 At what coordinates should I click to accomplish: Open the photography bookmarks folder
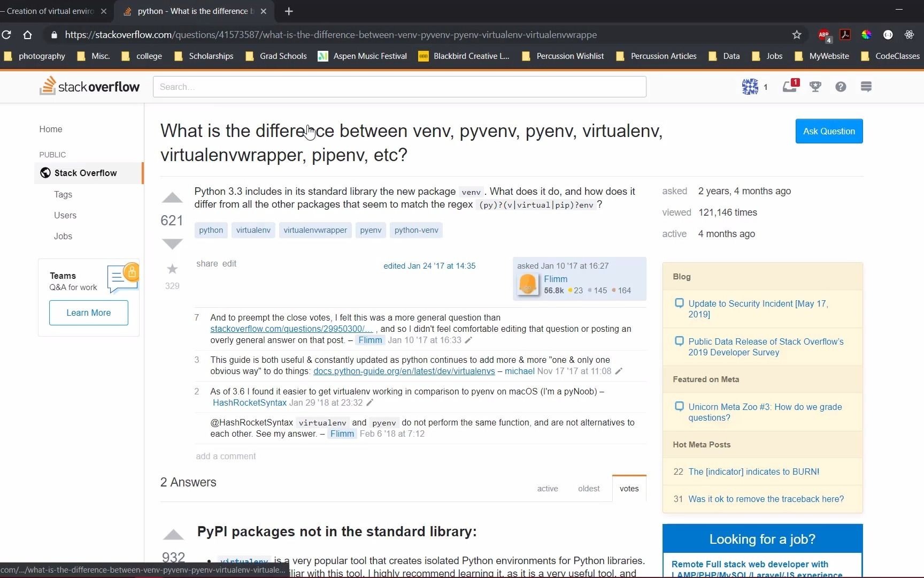[x=34, y=56]
